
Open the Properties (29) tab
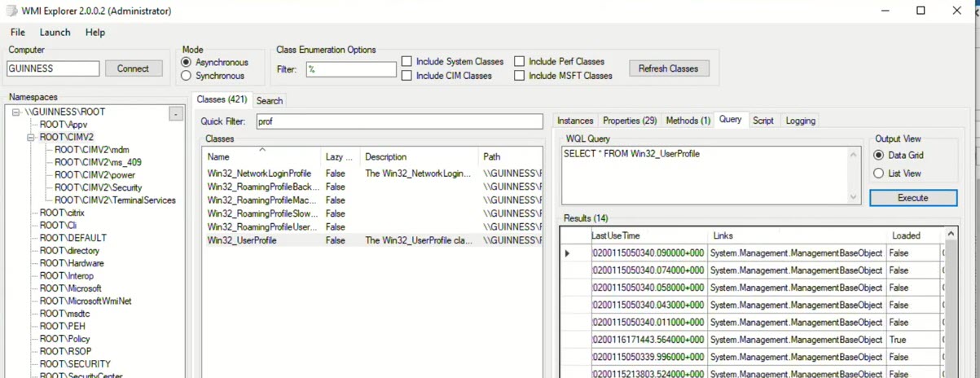click(630, 121)
